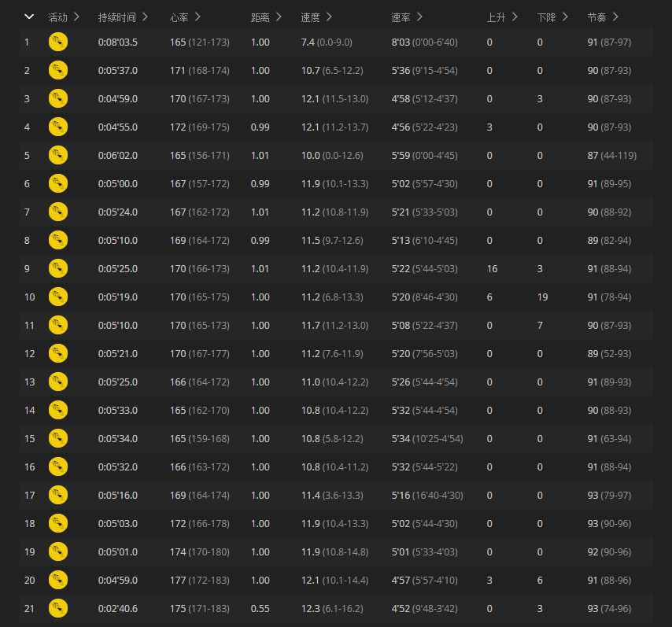Click the running icon in lap 2

coord(58,70)
